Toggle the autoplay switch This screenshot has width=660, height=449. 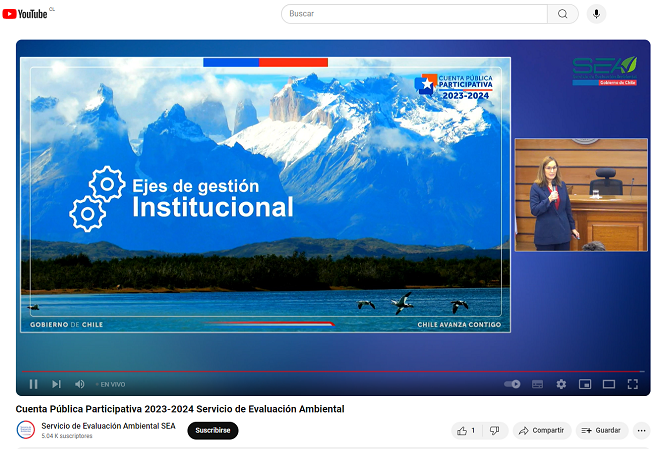(x=512, y=384)
